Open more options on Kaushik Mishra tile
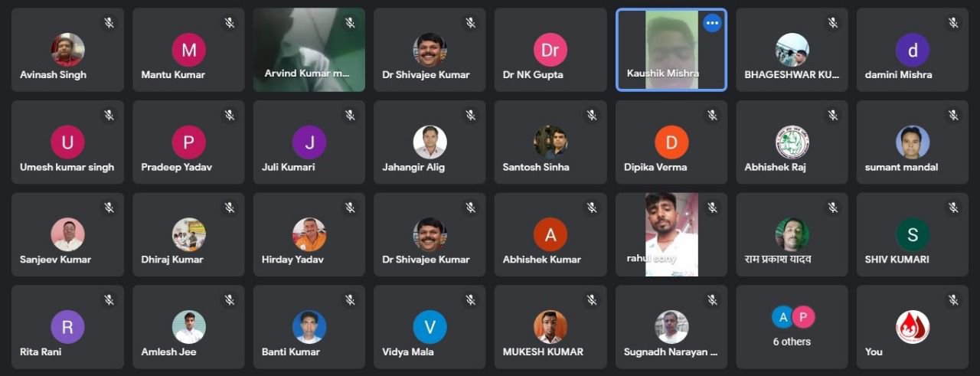 click(712, 23)
